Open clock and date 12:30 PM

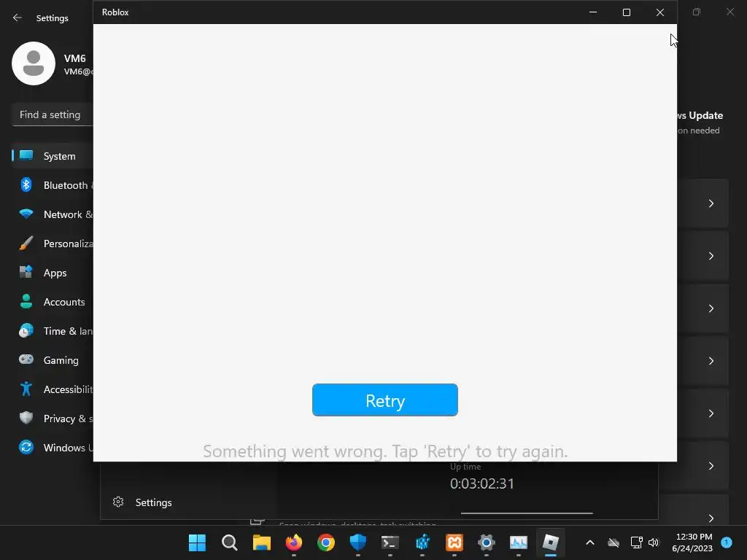(694, 542)
